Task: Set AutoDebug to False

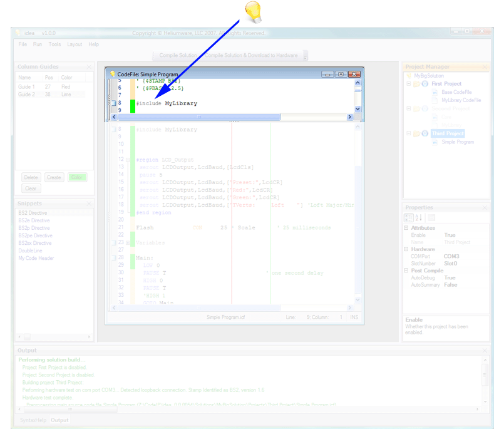Action: point(450,277)
